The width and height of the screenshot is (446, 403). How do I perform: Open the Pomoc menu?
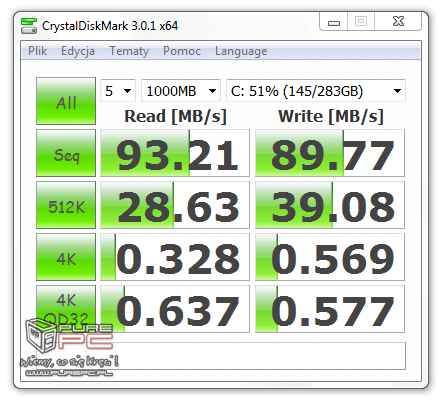coord(182,51)
